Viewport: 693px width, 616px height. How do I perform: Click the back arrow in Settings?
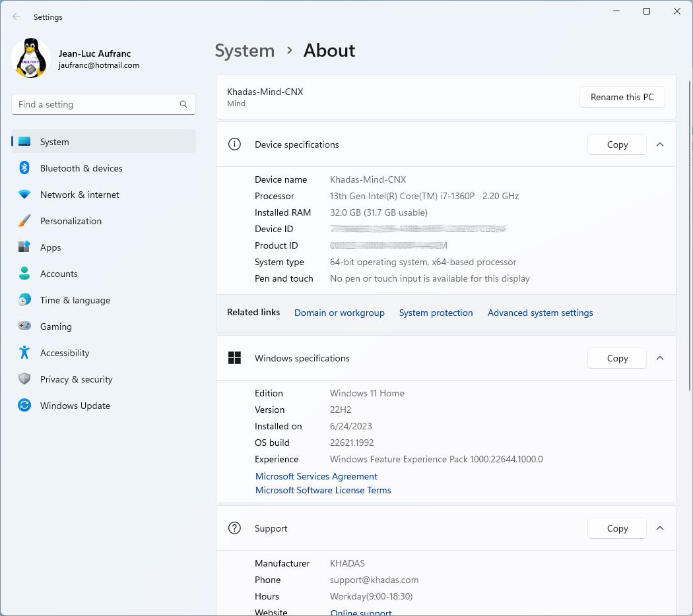pos(16,16)
